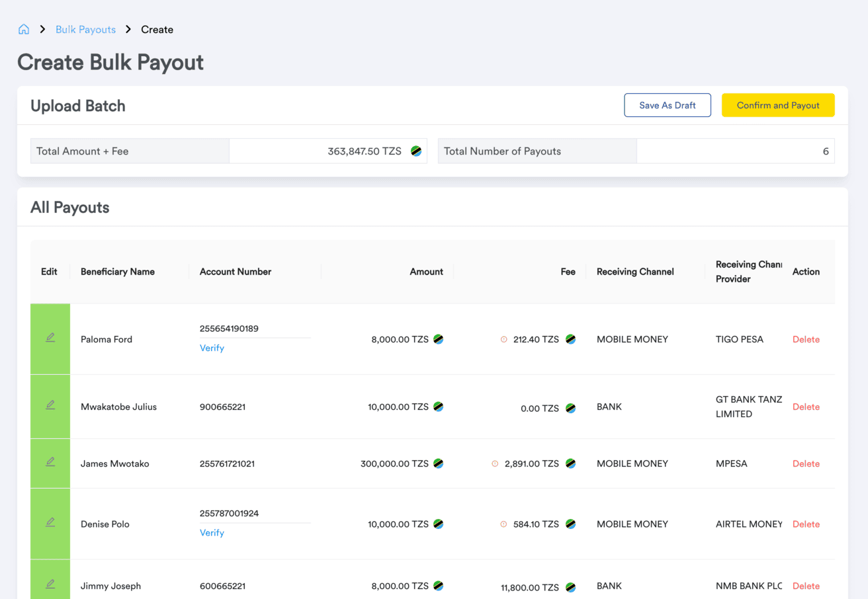Click account number 255761721021
This screenshot has height=599, width=868.
point(227,463)
